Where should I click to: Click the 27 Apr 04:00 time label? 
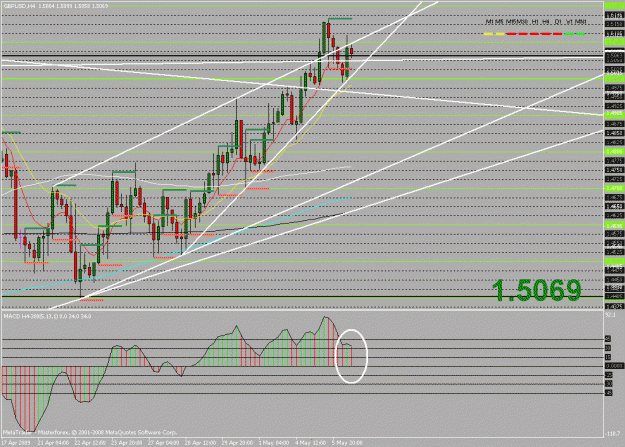pyautogui.click(x=163, y=443)
